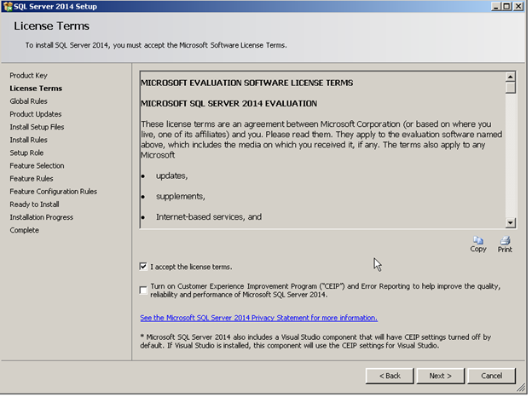Select the Product Key step

pyautogui.click(x=28, y=76)
